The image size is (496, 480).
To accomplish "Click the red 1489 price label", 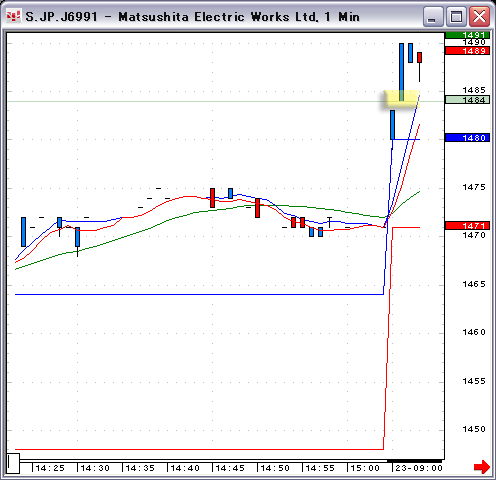I will point(467,51).
